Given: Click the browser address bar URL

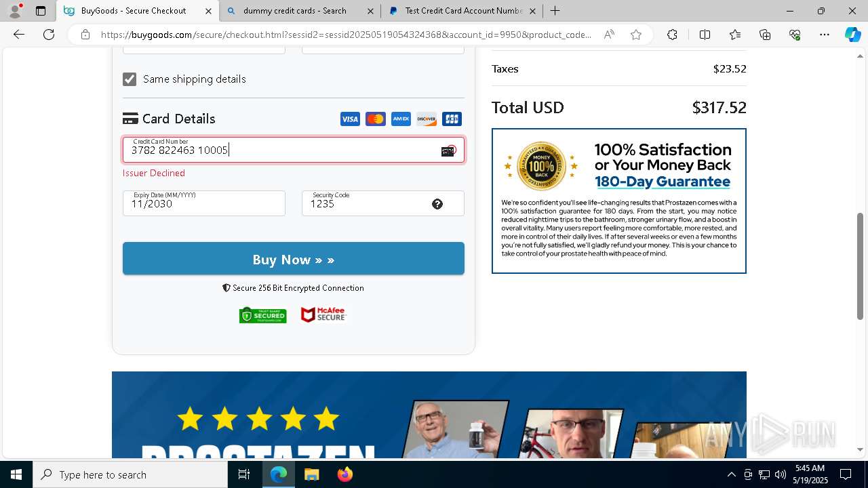Looking at the screenshot, I should point(346,35).
